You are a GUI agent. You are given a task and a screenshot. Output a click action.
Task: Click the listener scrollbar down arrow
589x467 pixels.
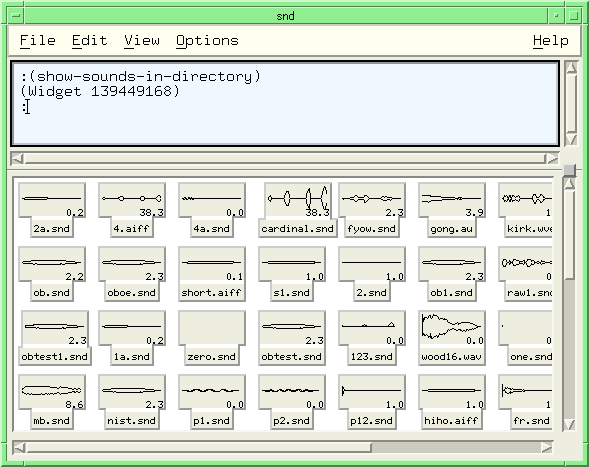[571, 140]
